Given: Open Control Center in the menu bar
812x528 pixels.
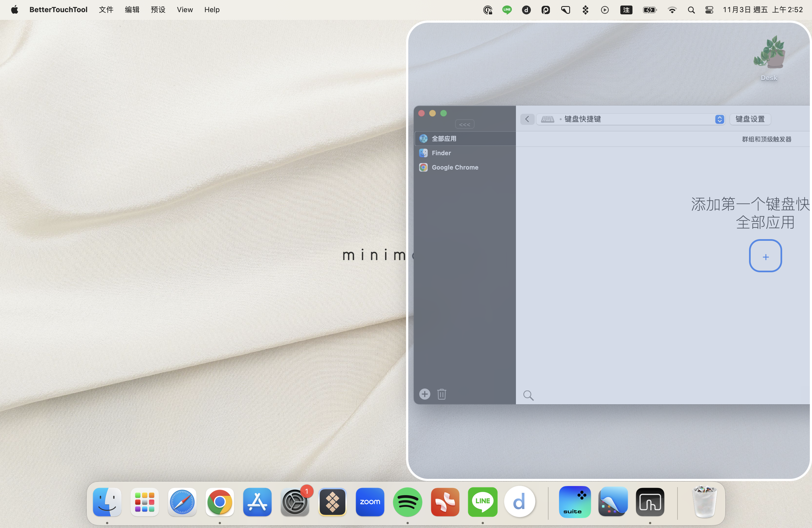Looking at the screenshot, I should click(x=709, y=10).
